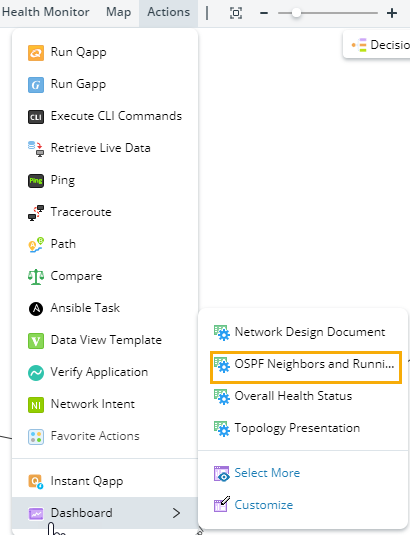Screen dimensions: 410x535
Task: Select the Ping icon
Action: pyautogui.click(x=36, y=180)
